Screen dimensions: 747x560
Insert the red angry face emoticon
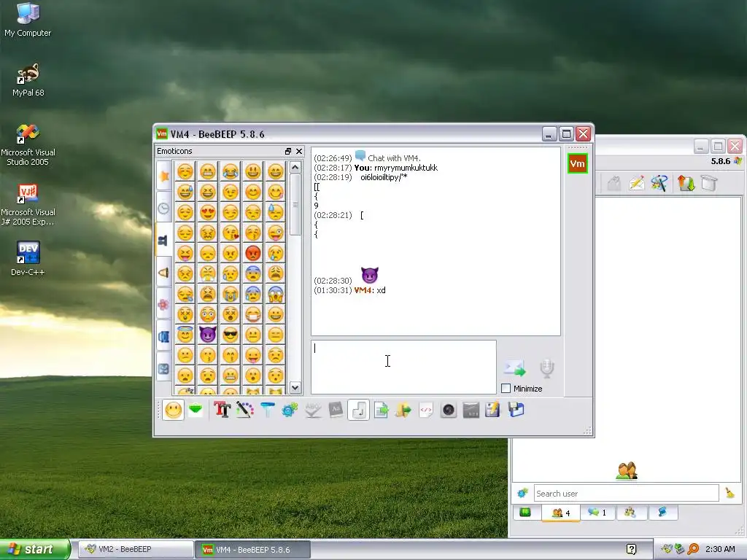[x=253, y=253]
